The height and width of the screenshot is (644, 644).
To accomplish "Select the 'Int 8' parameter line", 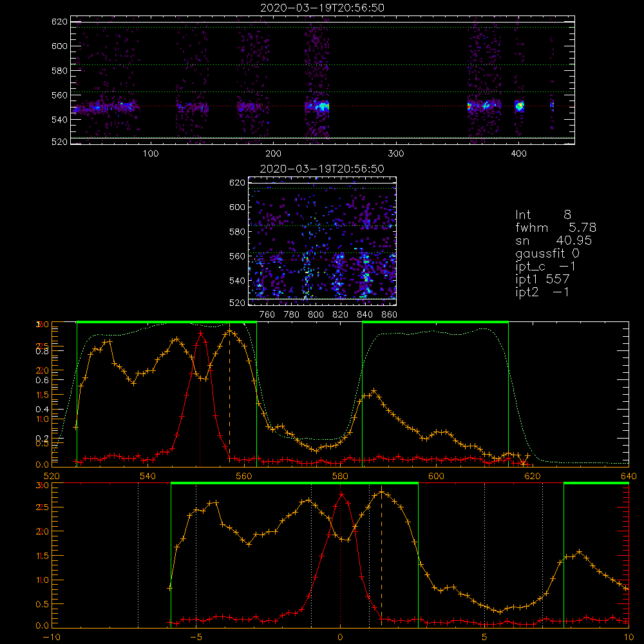I will (x=543, y=215).
